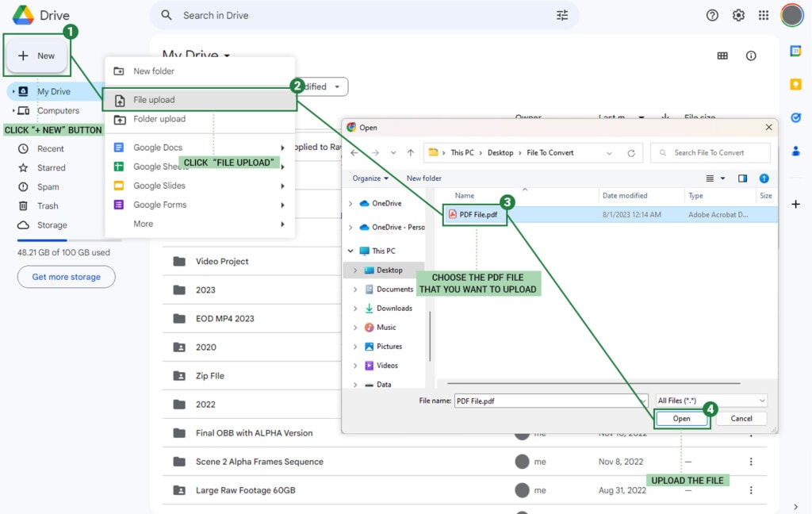Open the Help question mark menu
Screen dimensions: 812x514
click(x=712, y=16)
